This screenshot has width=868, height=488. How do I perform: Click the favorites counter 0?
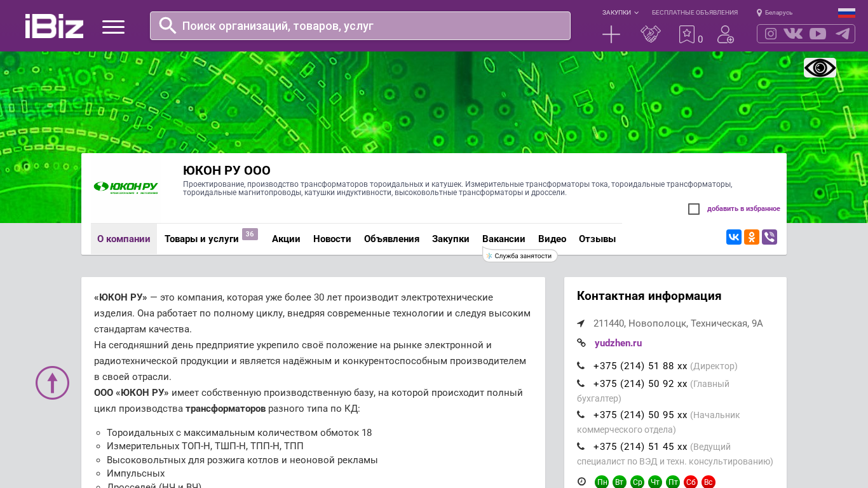pos(700,39)
